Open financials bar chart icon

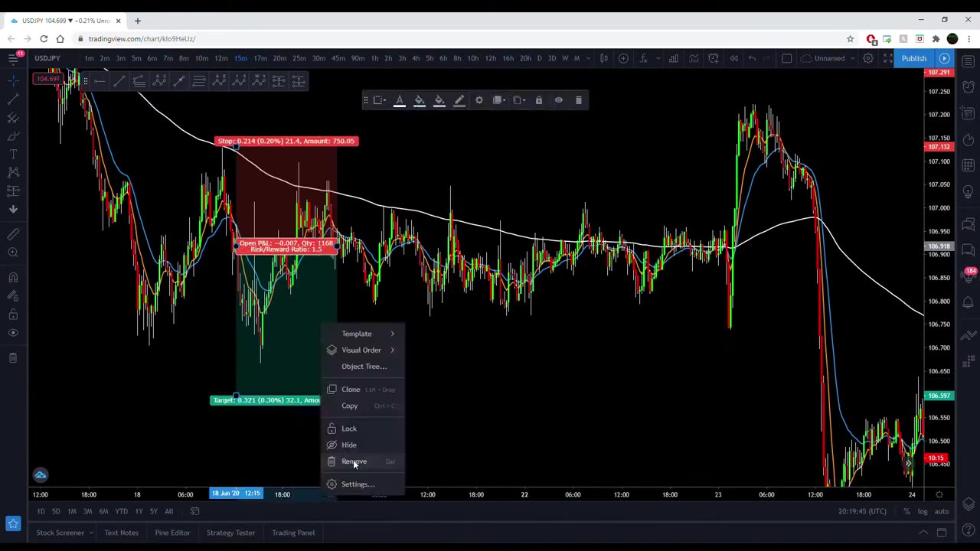(674, 58)
